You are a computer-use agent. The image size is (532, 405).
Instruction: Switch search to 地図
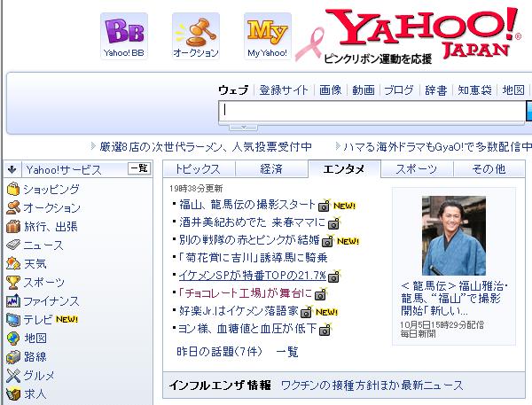tap(513, 90)
